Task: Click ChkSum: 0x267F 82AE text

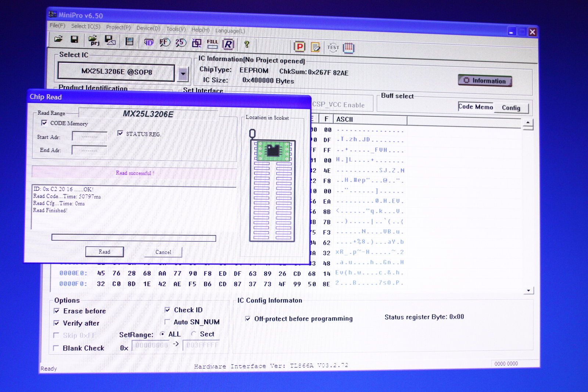Action: click(314, 72)
